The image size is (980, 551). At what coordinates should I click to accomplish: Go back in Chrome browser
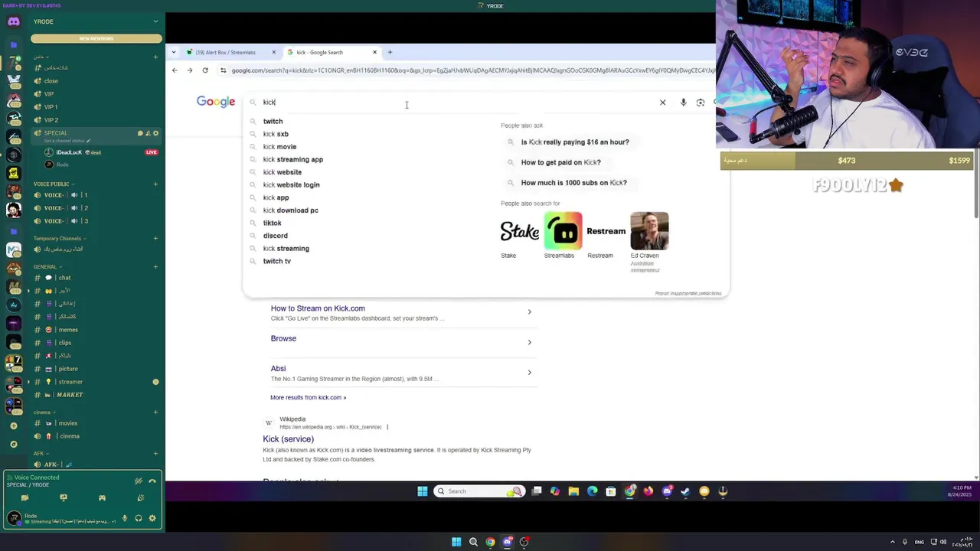(175, 70)
